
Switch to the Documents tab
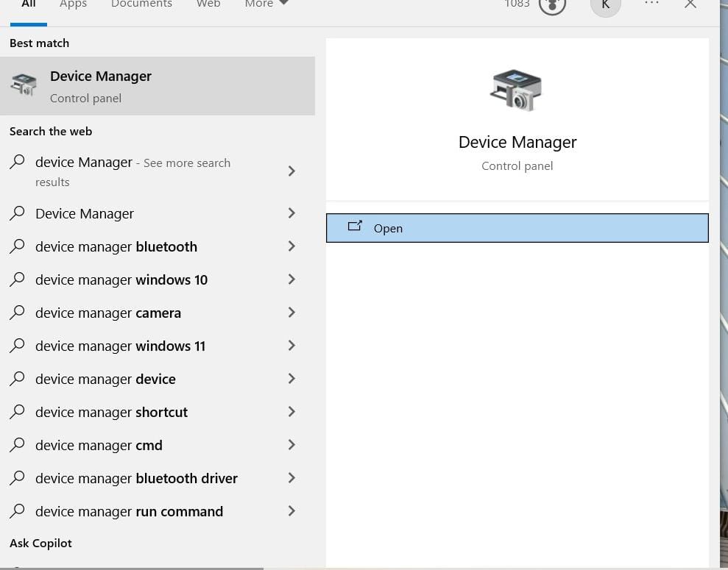(x=141, y=4)
